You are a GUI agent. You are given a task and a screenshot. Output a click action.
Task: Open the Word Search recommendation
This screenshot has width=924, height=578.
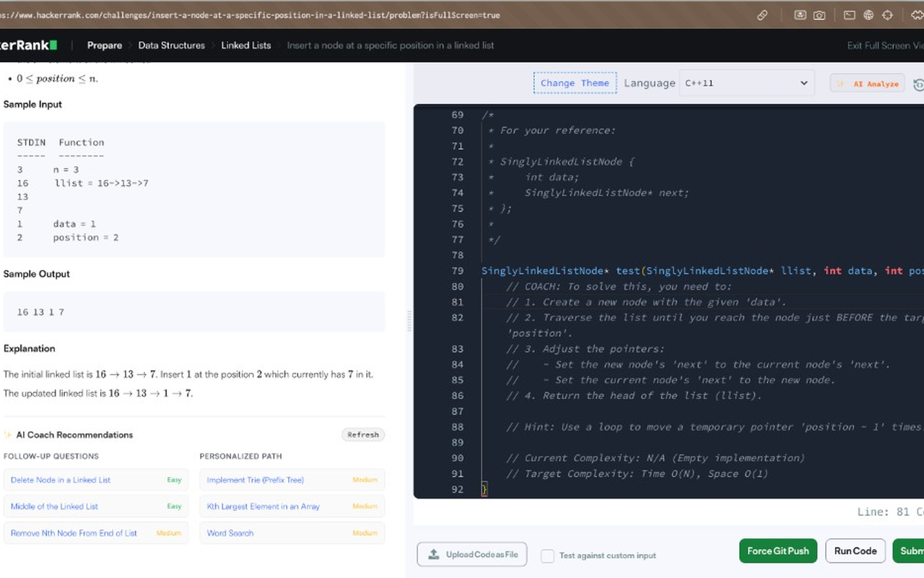tap(292, 533)
